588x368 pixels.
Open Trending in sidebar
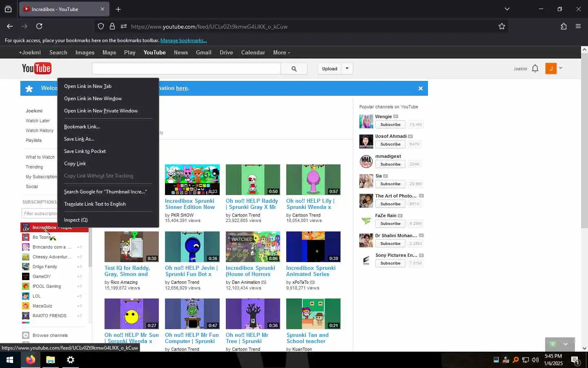[x=34, y=167]
